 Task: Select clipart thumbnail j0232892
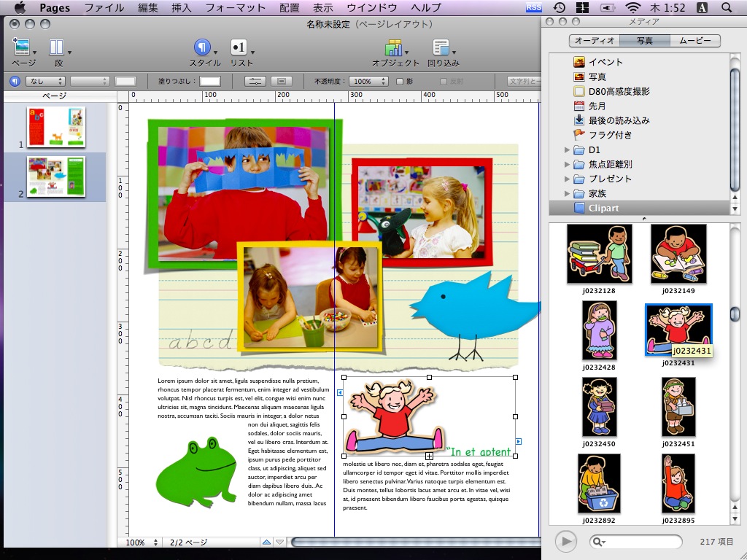[x=600, y=483]
